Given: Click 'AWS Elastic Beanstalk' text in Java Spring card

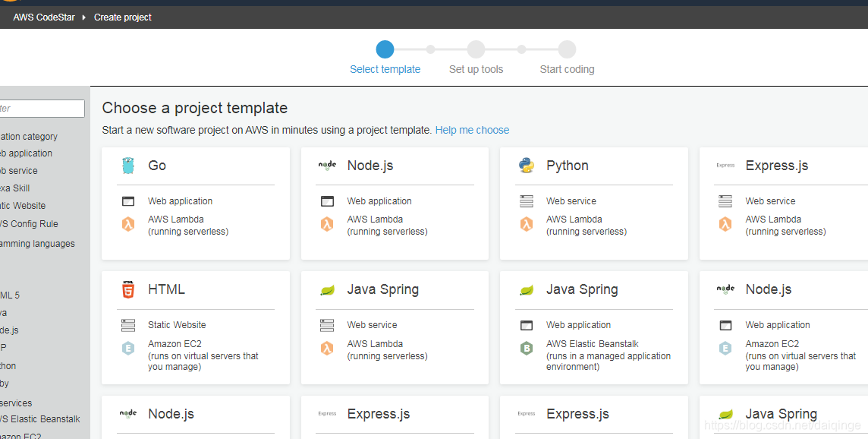Looking at the screenshot, I should (x=593, y=344).
